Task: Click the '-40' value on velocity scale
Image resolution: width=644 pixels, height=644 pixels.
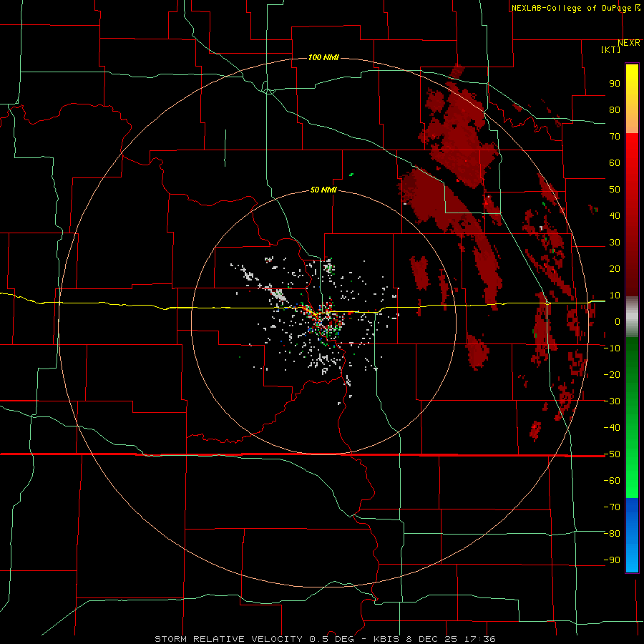Action: pos(612,428)
